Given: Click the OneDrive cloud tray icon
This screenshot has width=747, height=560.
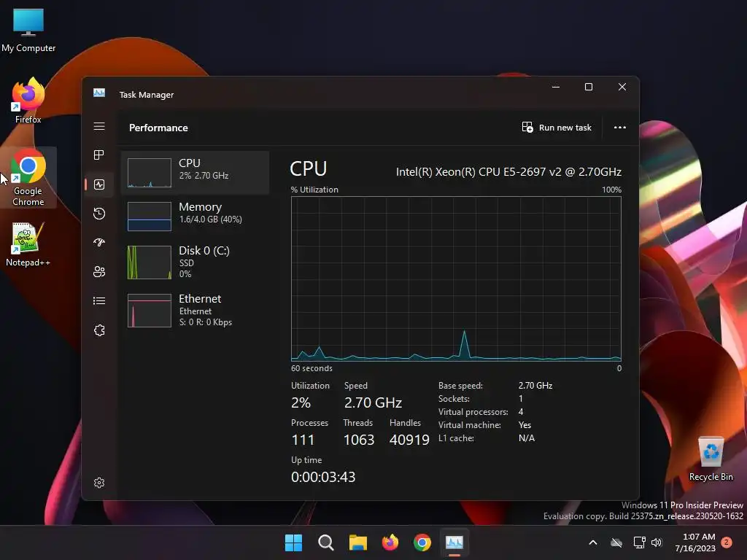Looking at the screenshot, I should click(616, 542).
